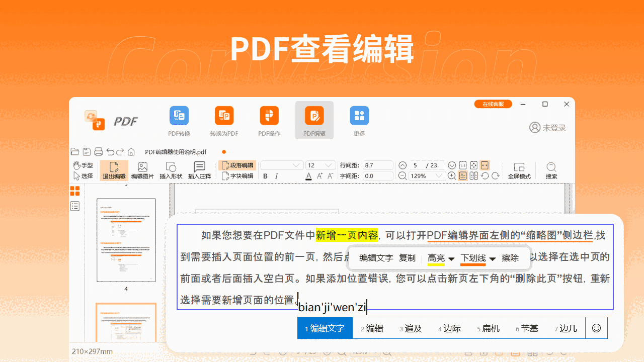Image resolution: width=644 pixels, height=362 pixels.
Task: Toggle italic formatting
Action: [275, 176]
